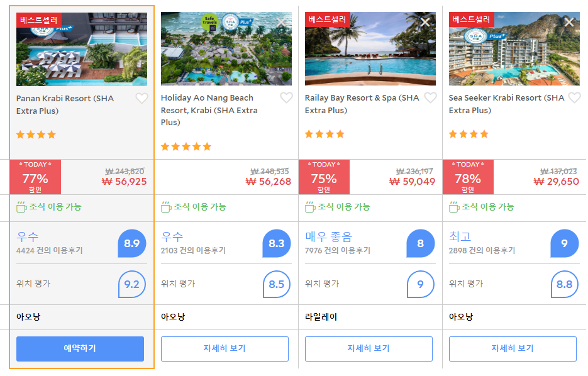This screenshot has height=376, width=588.
Task: Select the 77% TODAY discount badge
Action: (x=35, y=177)
